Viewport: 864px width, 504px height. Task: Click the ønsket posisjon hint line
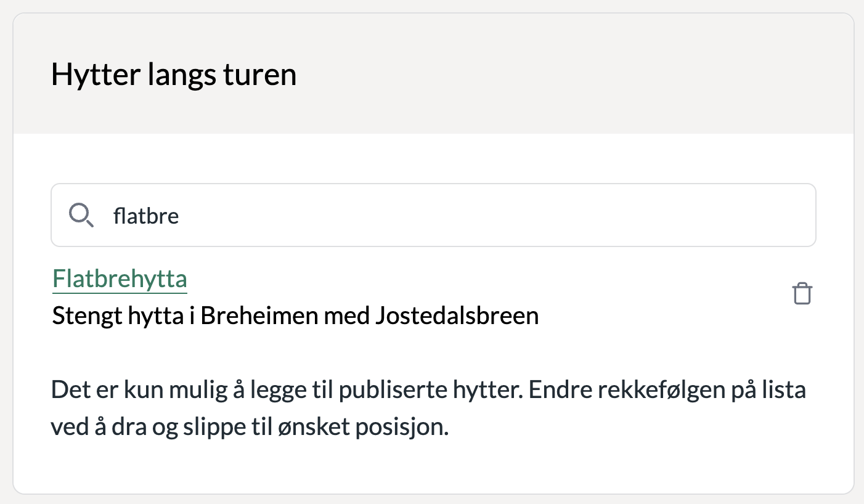click(250, 427)
